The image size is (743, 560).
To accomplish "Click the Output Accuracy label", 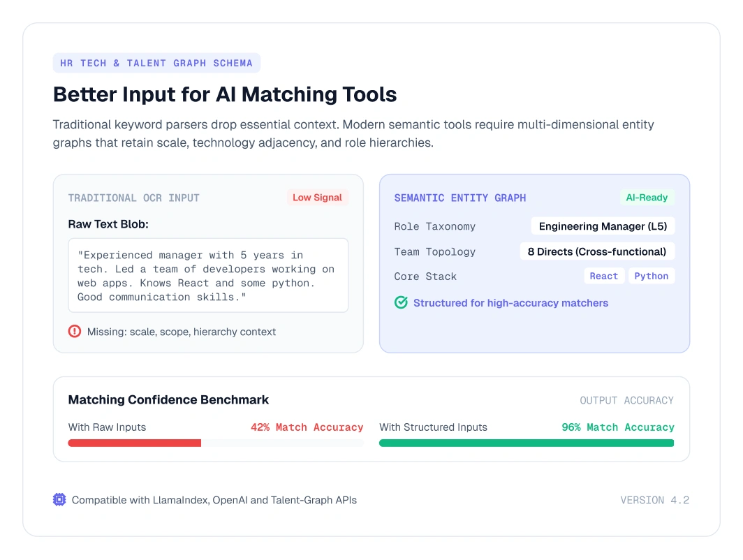I will coord(626,400).
